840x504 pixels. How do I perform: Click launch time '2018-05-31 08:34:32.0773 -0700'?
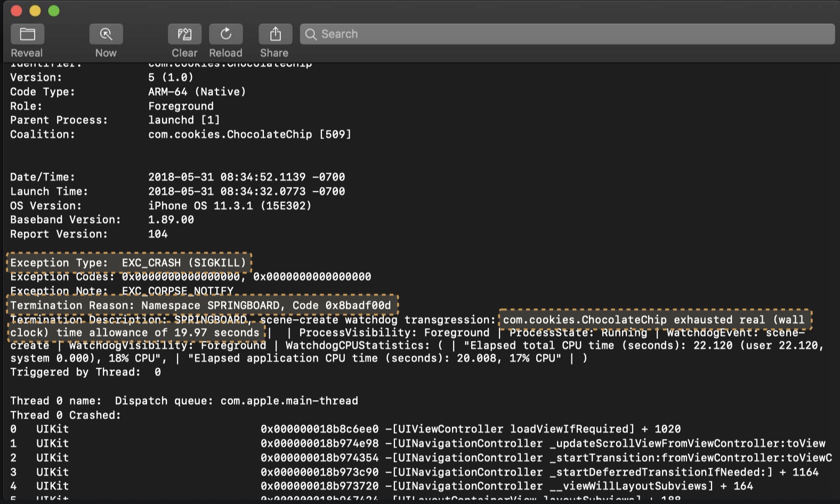[246, 191]
